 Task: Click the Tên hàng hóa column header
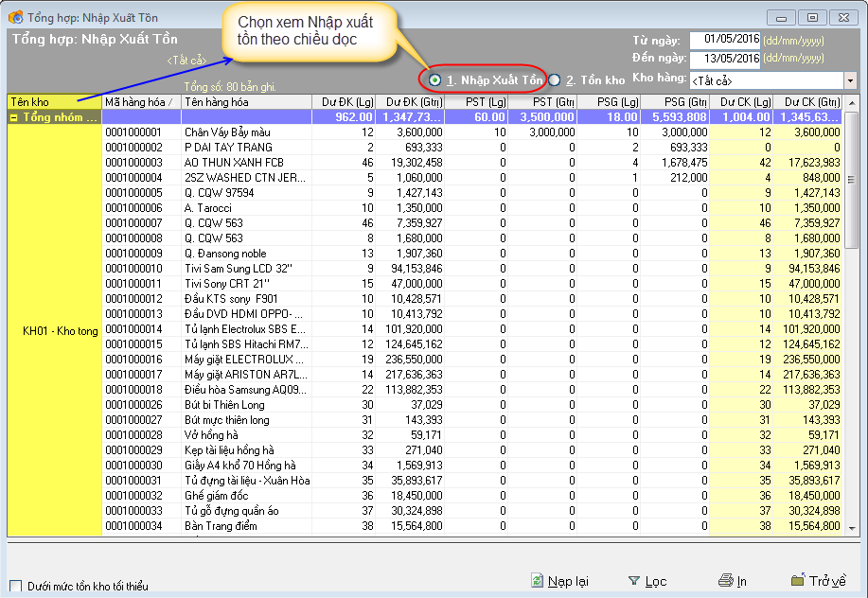246,101
